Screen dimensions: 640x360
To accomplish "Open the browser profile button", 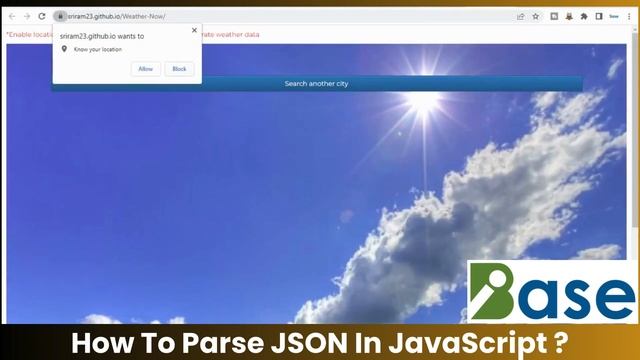I will coord(614,16).
